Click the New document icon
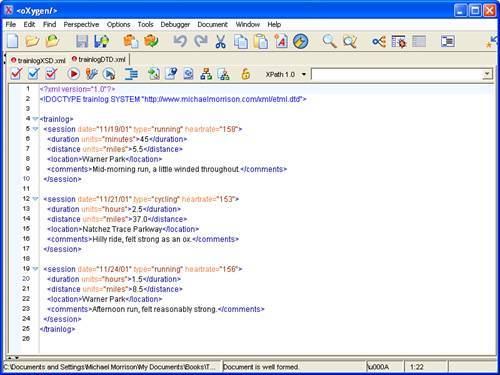This screenshot has height=375, width=500. click(x=13, y=41)
